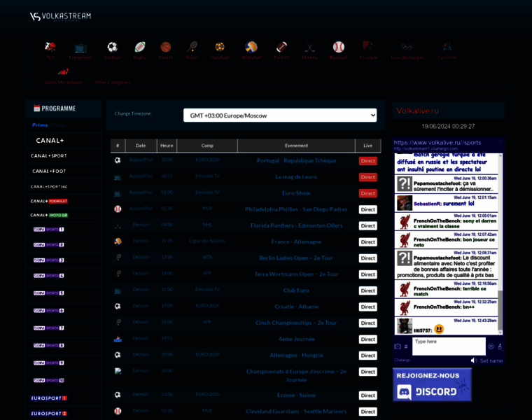Viewport: 532px width, 420px height.
Task: Select the Baseball category icon
Action: [x=338, y=47]
